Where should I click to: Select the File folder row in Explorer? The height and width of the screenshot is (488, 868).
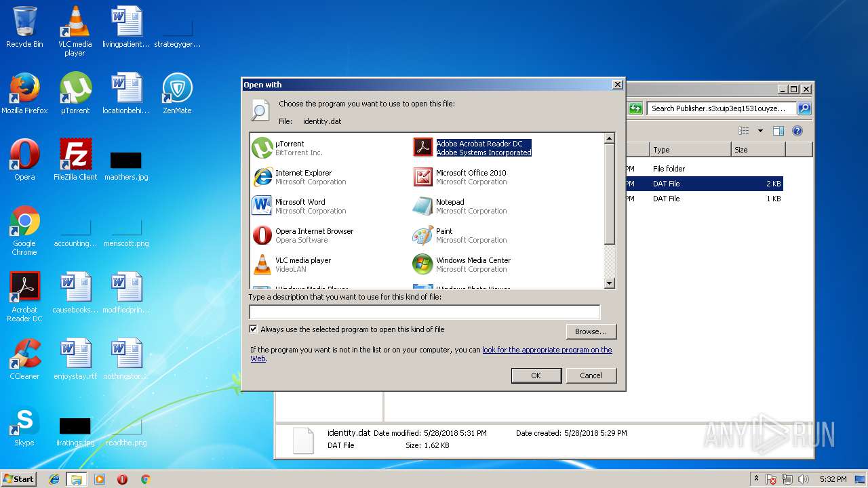click(705, 169)
